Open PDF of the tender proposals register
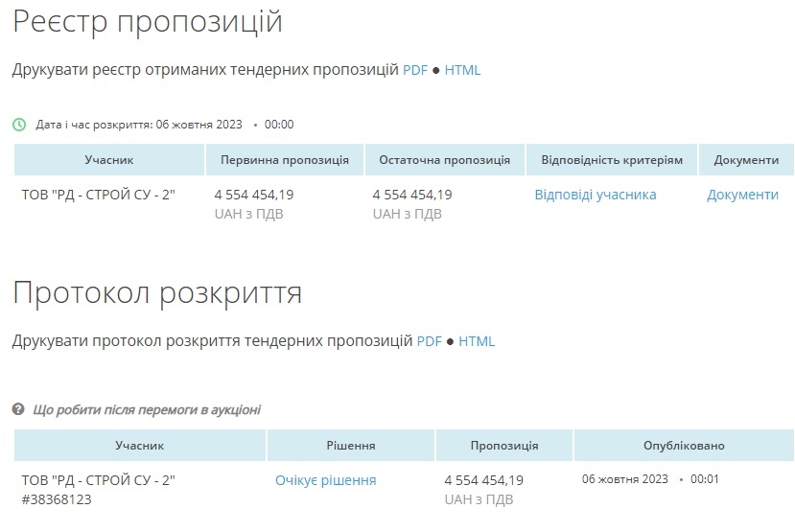The image size is (795, 532). click(x=414, y=70)
